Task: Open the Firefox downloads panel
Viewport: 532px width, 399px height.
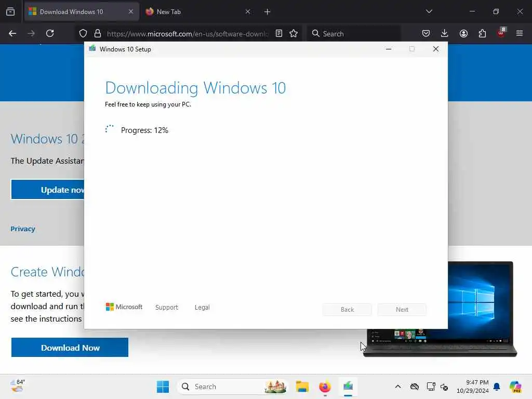Action: click(445, 33)
